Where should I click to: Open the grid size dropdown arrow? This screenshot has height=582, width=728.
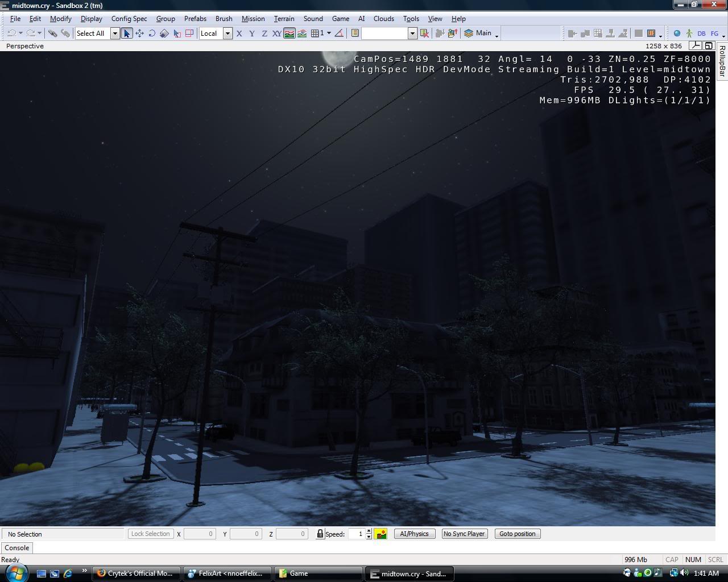(329, 33)
